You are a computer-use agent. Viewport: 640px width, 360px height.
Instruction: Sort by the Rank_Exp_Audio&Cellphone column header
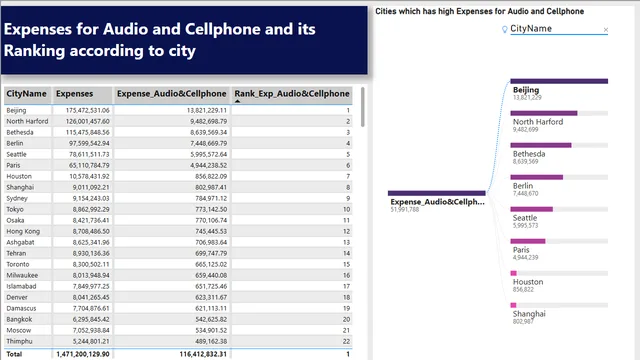pos(292,94)
